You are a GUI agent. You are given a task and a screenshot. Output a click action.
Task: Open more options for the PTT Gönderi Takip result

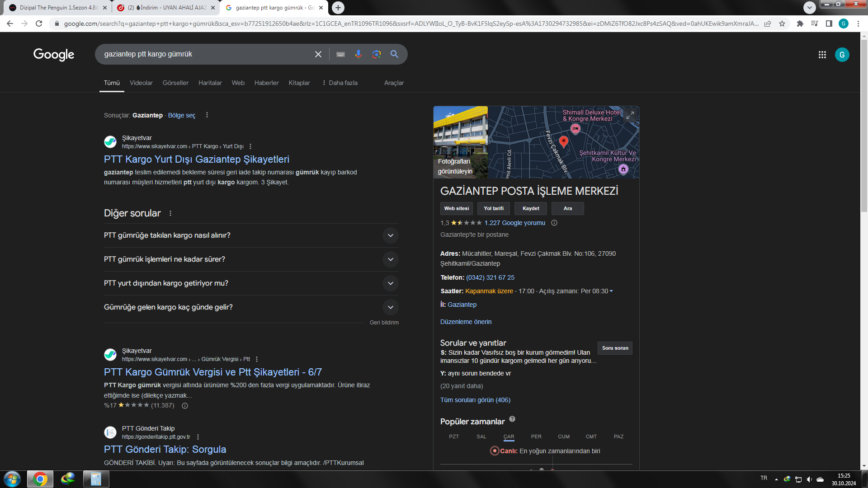pos(198,437)
